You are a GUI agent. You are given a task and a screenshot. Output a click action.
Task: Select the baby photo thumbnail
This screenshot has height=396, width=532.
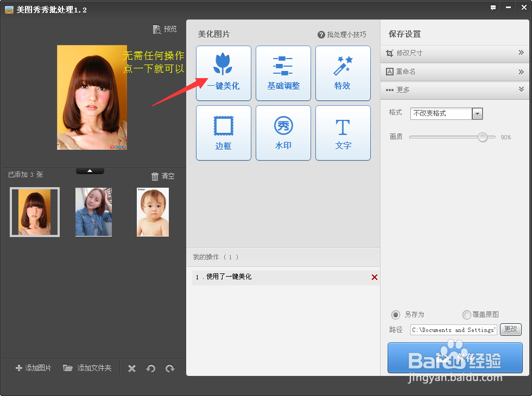tap(153, 212)
